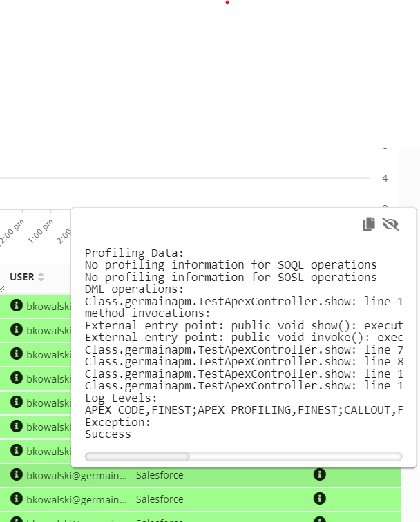
Task: Open info icon in fifth row below USER
Action: click(x=17, y=403)
